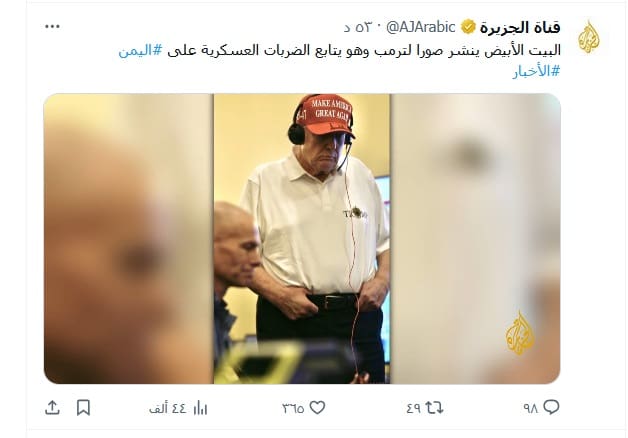Repost using the retweet arrows icon
The image size is (628, 438).
pyautogui.click(x=434, y=408)
